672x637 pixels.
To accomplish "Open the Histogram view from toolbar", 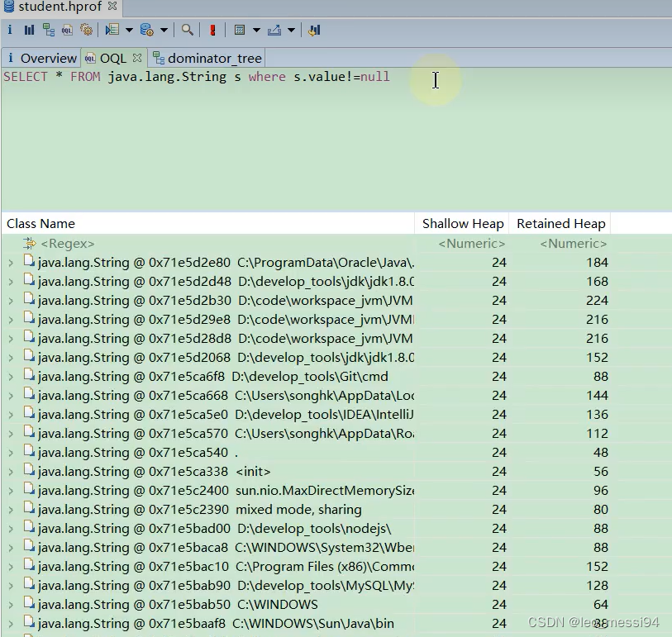I will (29, 30).
